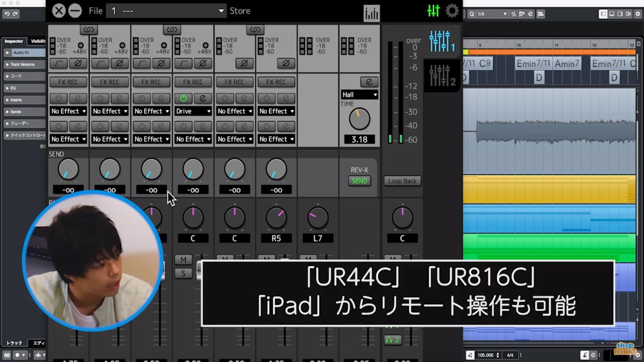Toggle phase invert on channel 1
Viewport: 644px width, 362px height.
pyautogui.click(x=78, y=64)
